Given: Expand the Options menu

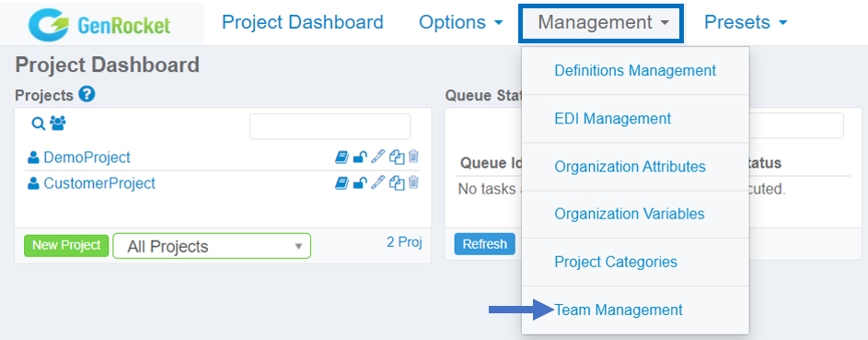Looking at the screenshot, I should 461,22.
